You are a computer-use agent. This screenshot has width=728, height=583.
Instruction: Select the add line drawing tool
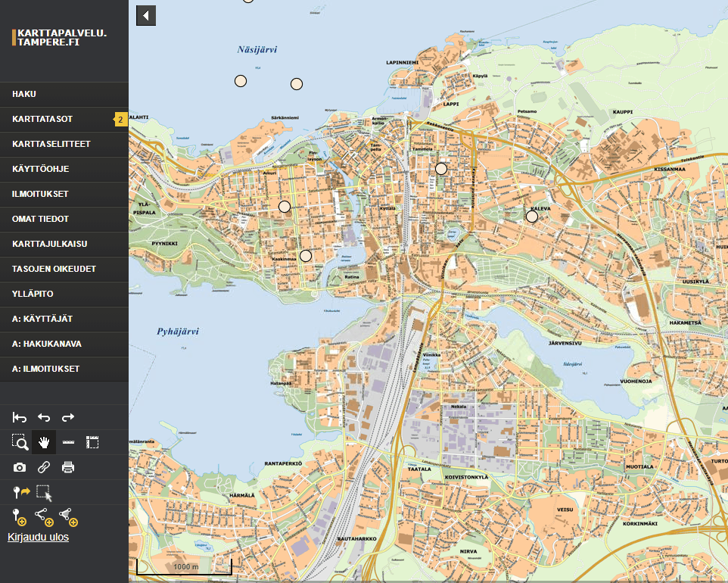44,517
